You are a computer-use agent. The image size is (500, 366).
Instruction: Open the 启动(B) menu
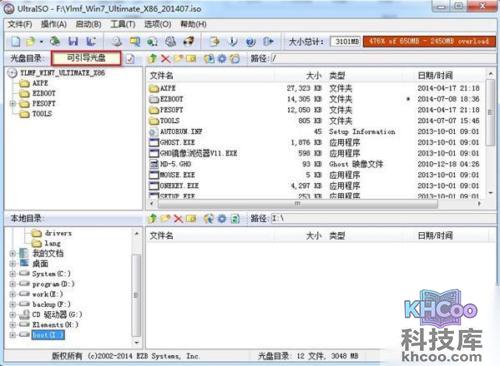[x=88, y=24]
